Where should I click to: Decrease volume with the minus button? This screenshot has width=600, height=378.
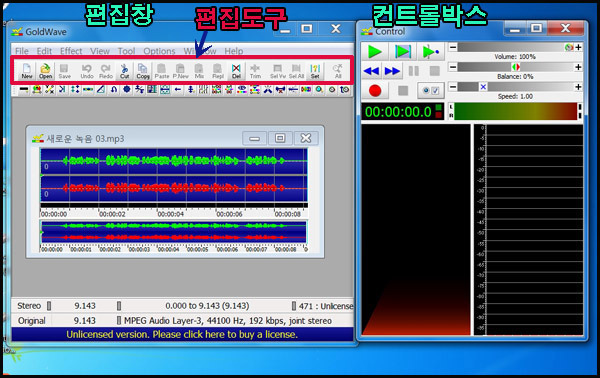[453, 47]
